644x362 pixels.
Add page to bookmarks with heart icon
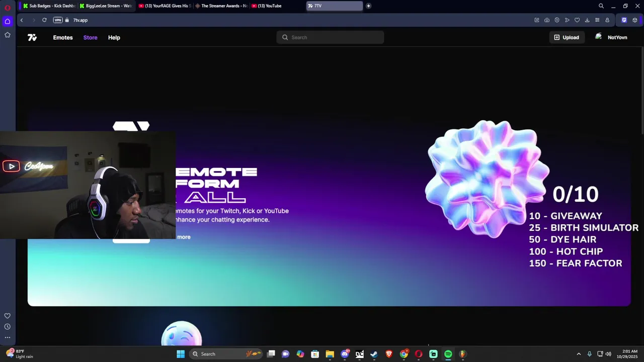[x=577, y=20]
